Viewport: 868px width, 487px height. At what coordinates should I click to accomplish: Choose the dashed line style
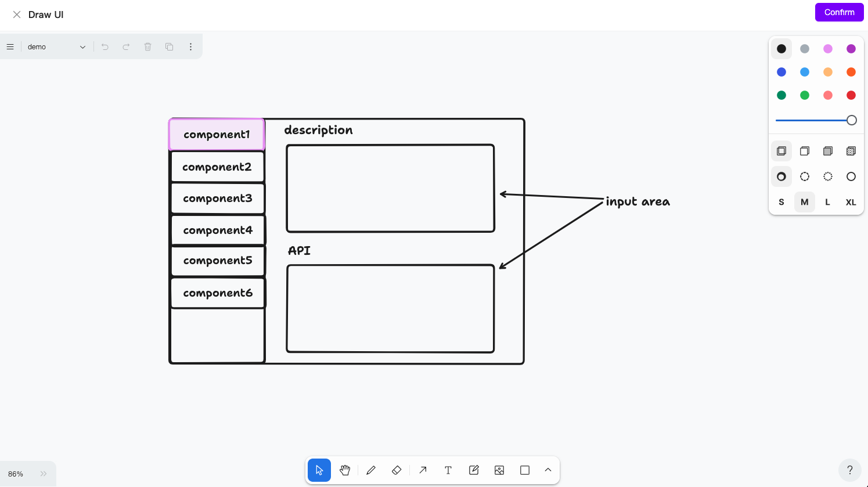coord(805,176)
